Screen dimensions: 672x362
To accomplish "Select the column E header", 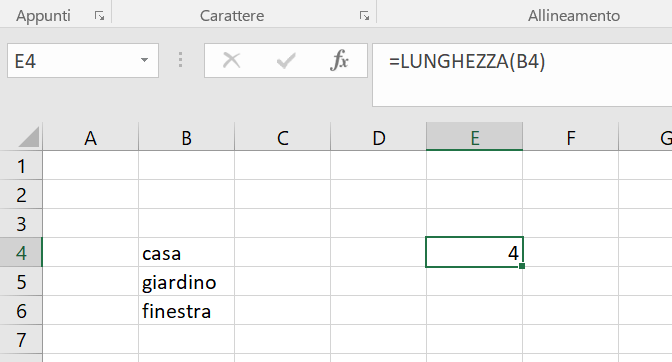I will [474, 138].
